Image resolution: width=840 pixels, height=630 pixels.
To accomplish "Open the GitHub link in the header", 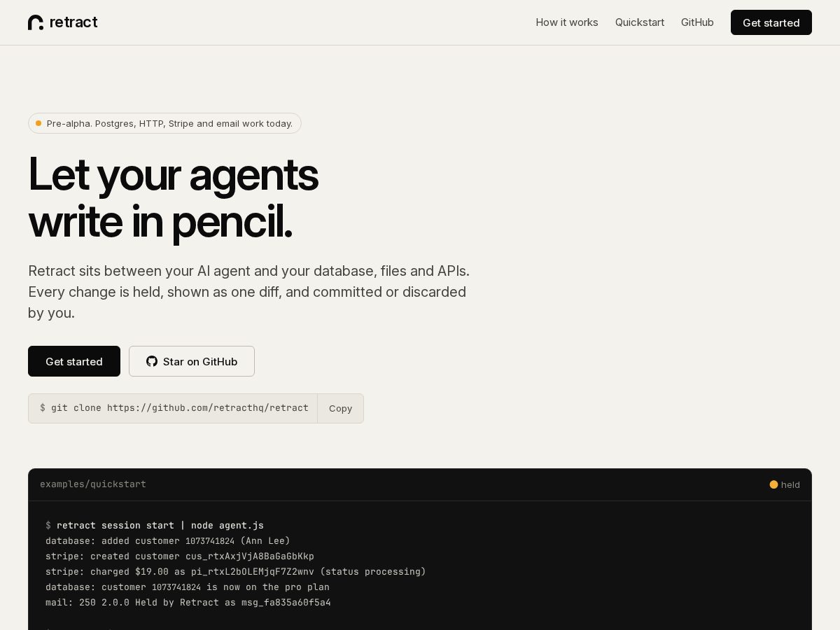I will coord(697,22).
